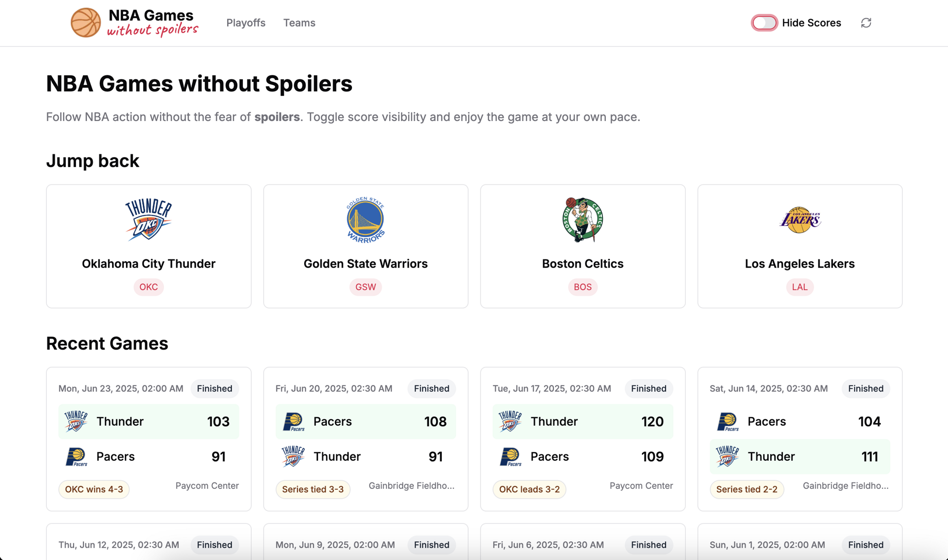Click the Oklahoma City Thunder logo

(x=149, y=219)
